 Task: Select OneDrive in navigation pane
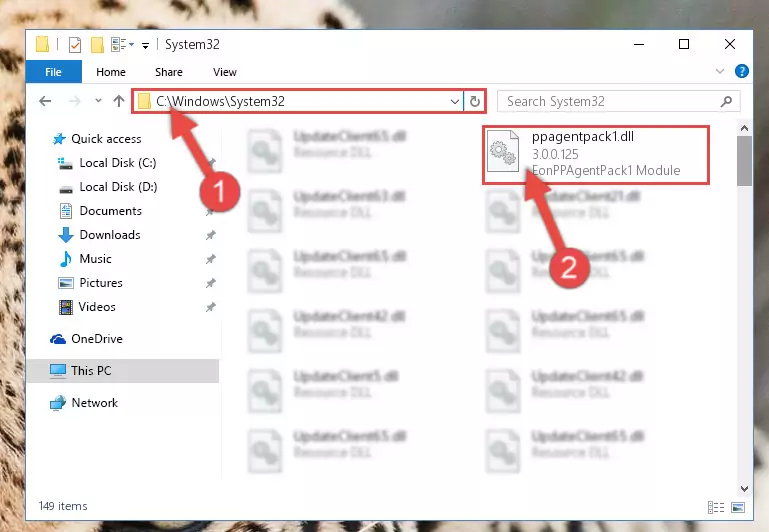[x=86, y=339]
